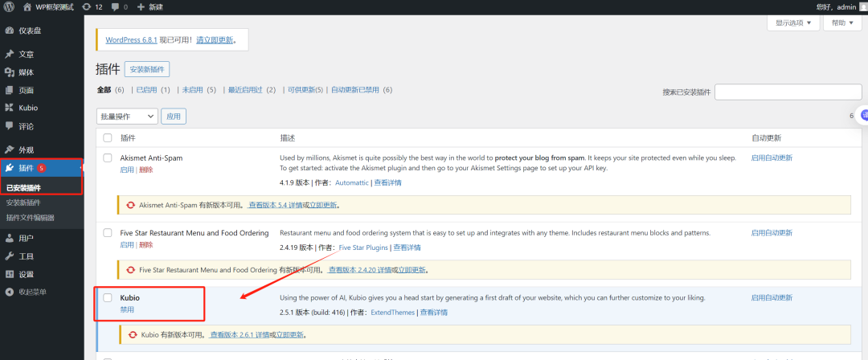Click 删除 under Five Star Restaurant Menu
The width and height of the screenshot is (868, 360).
click(146, 244)
